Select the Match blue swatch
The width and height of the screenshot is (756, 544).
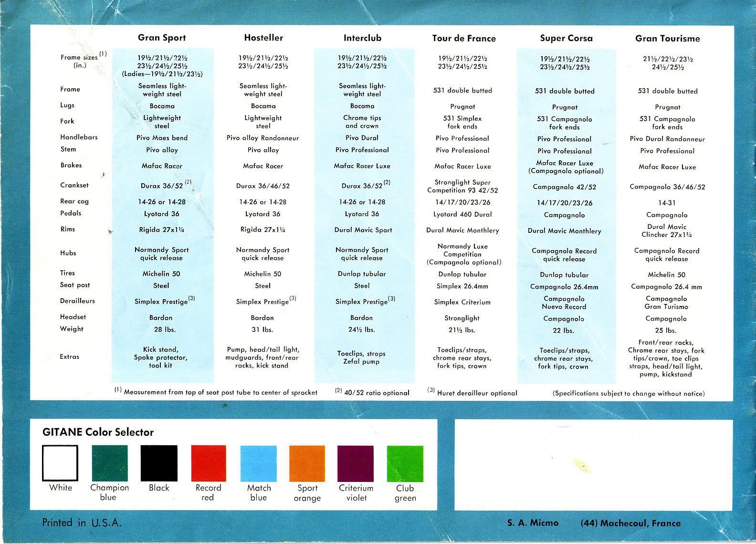click(x=259, y=463)
